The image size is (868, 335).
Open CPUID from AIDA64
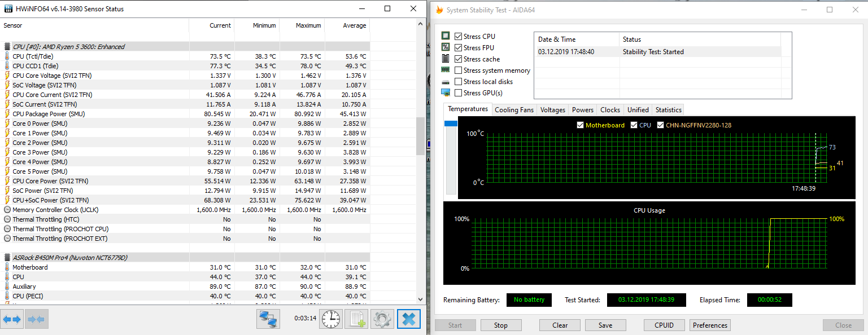click(x=664, y=325)
